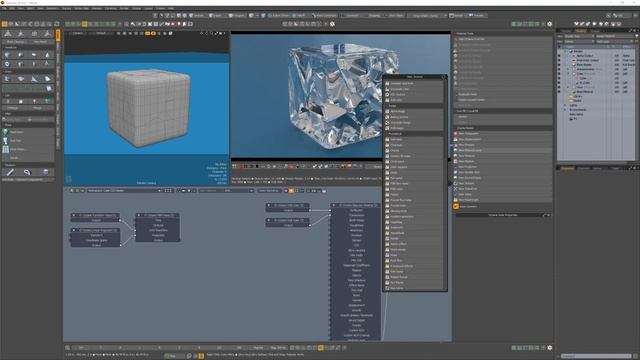The height and width of the screenshot is (360, 640).
Task: Click gear icon in top toolbar above render
Action: (x=332, y=24)
